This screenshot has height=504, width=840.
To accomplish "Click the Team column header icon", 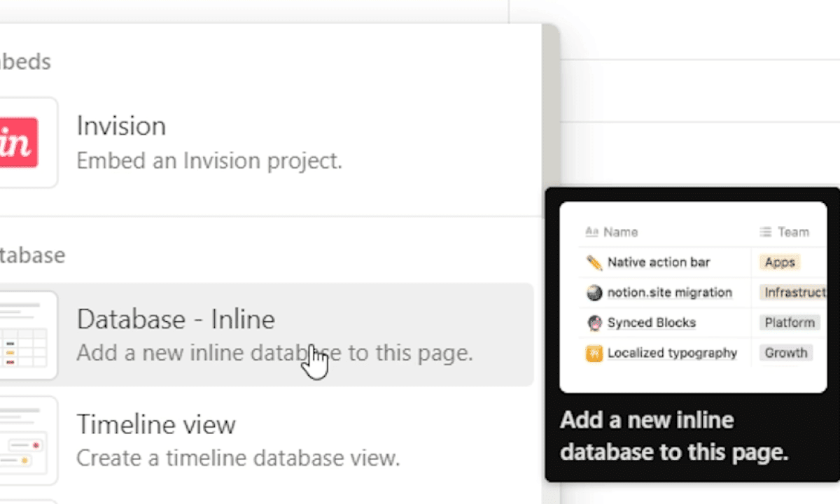I will tap(766, 232).
